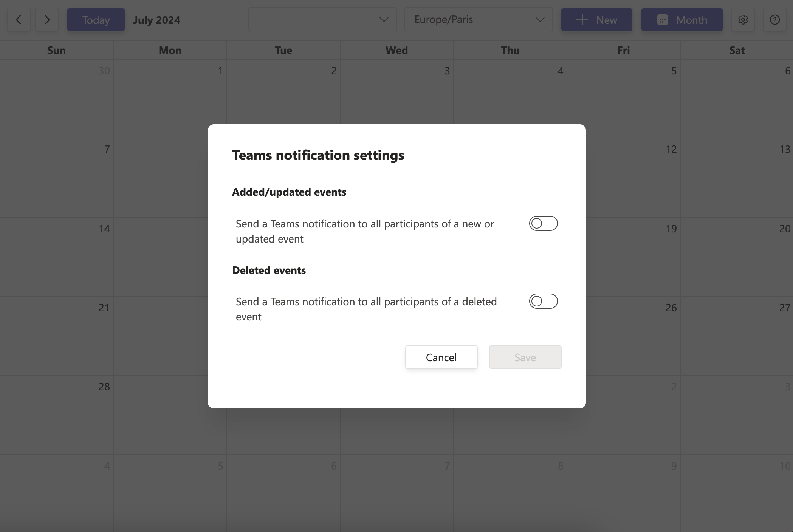Cancel the notification settings dialog
Viewport: 793px width, 532px height.
coord(441,357)
